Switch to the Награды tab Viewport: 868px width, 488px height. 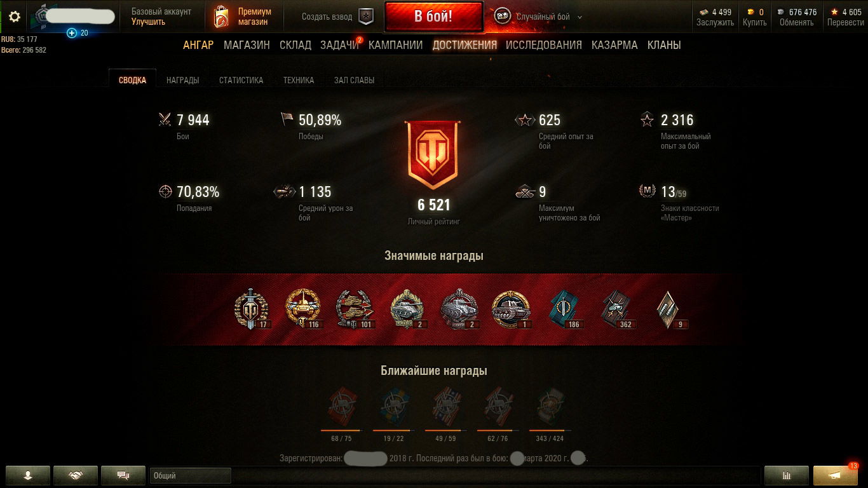[x=182, y=81]
